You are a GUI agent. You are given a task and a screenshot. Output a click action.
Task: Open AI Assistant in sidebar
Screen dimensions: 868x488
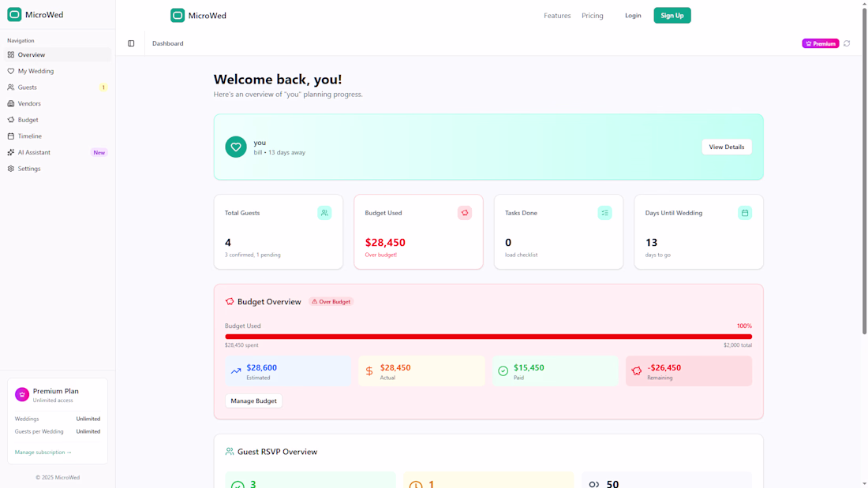coord(58,152)
